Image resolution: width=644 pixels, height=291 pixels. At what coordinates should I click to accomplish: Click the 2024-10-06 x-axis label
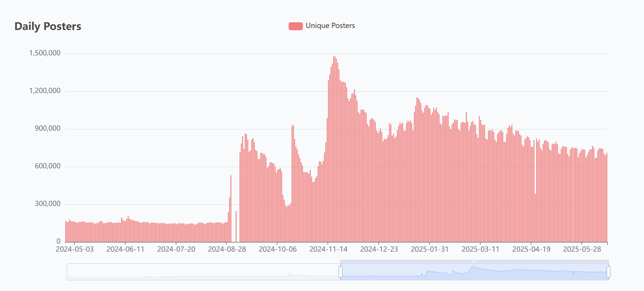pyautogui.click(x=278, y=249)
